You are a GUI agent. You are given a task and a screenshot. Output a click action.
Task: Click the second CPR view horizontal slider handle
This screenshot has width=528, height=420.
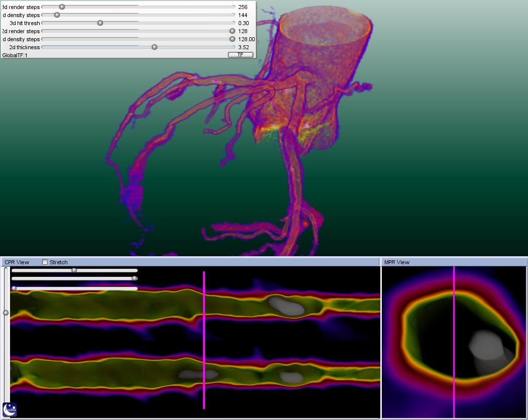click(x=135, y=278)
